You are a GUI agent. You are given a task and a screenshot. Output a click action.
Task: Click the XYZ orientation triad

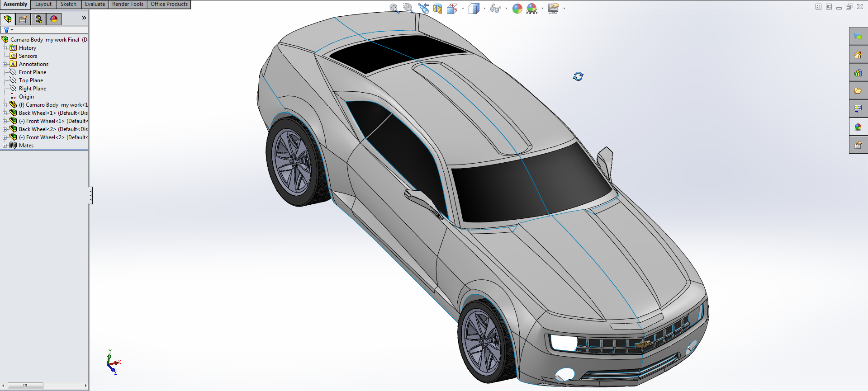pyautogui.click(x=113, y=362)
